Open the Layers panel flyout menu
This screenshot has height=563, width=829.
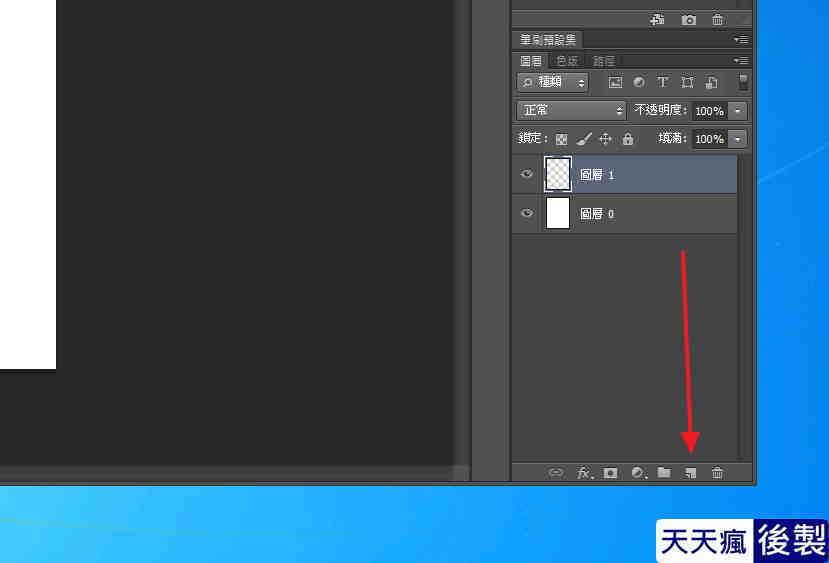coord(741,61)
